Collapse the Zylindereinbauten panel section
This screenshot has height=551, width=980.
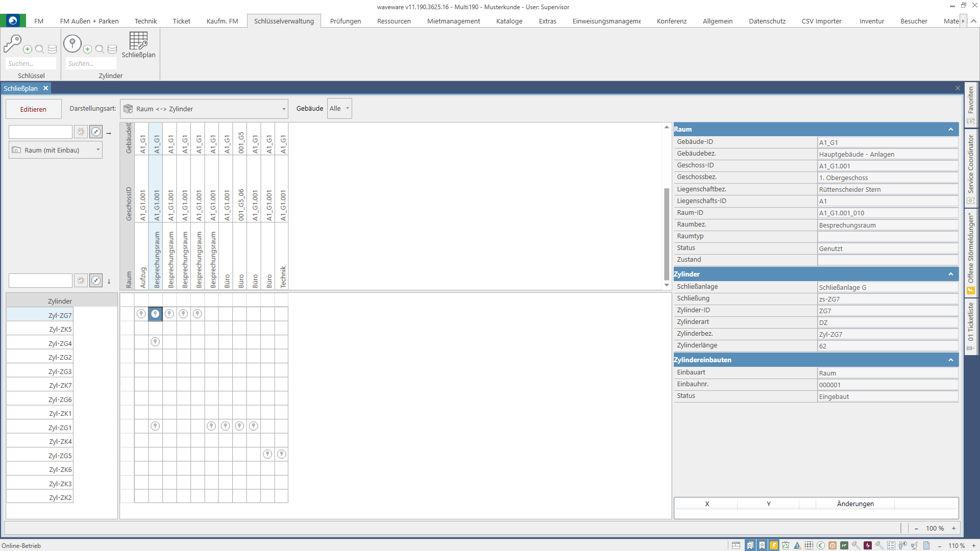point(950,360)
